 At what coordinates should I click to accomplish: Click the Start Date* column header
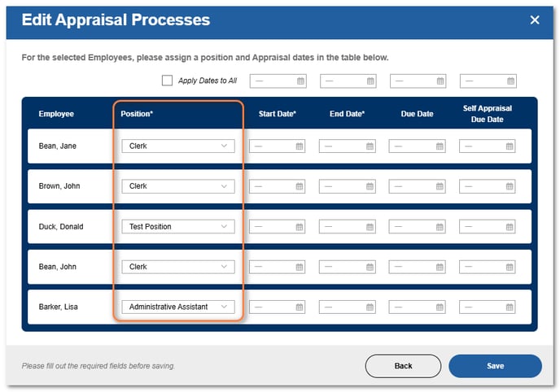pyautogui.click(x=278, y=114)
